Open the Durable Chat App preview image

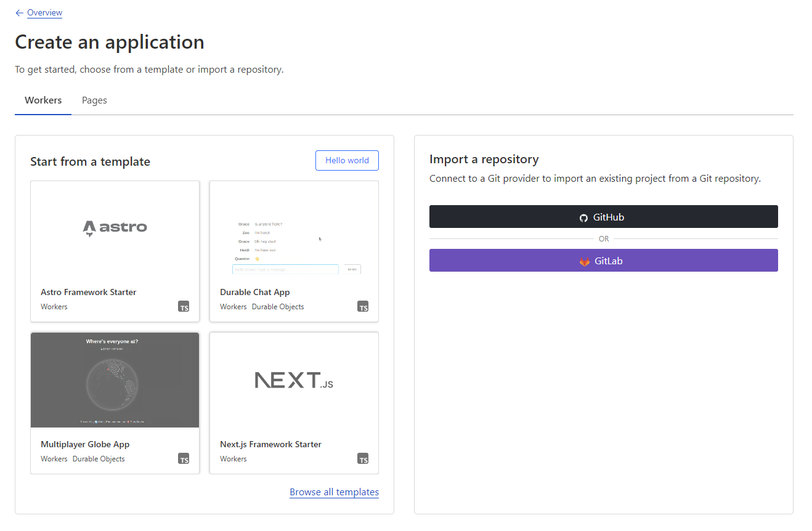coord(294,229)
